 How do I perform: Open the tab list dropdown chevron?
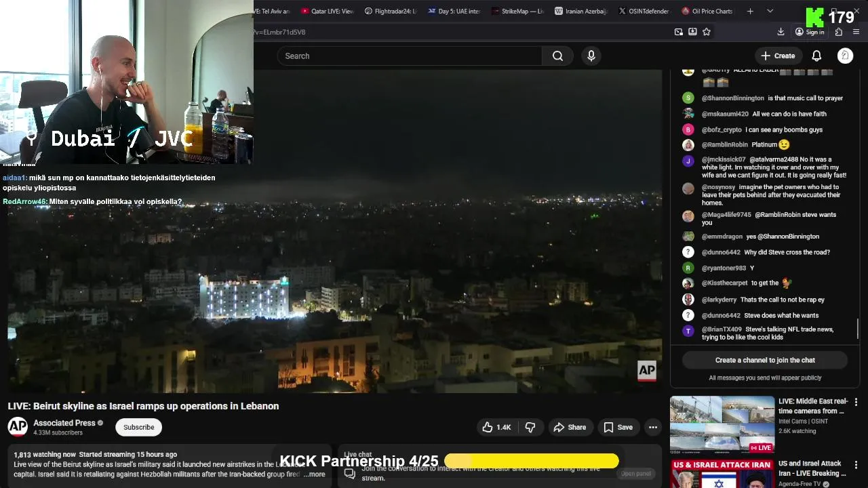click(x=770, y=11)
